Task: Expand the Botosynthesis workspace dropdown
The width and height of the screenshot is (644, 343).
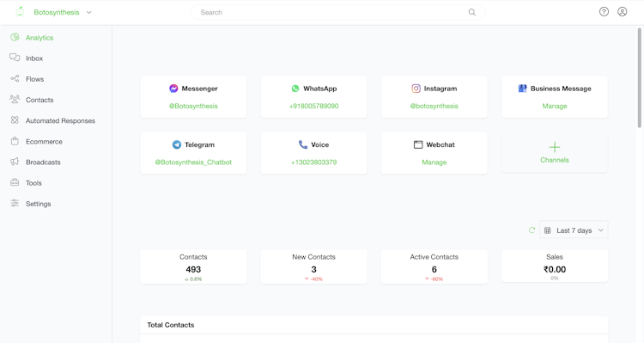Action: 88,12
